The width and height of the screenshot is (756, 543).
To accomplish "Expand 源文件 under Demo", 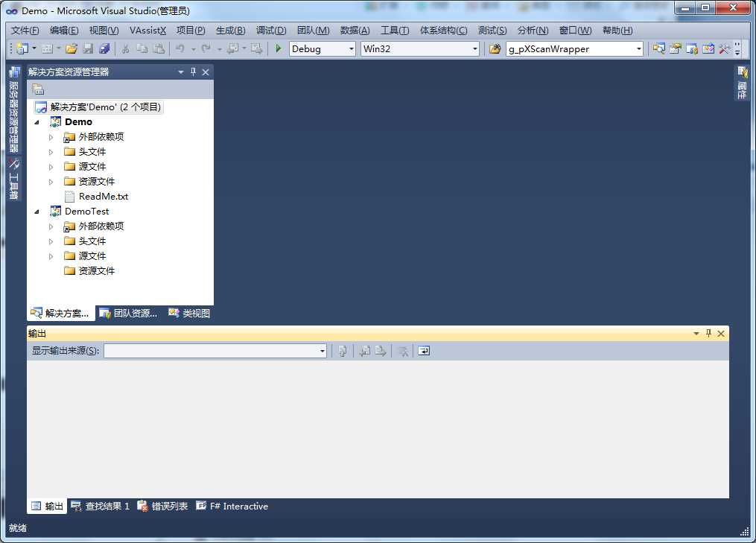I will [51, 168].
